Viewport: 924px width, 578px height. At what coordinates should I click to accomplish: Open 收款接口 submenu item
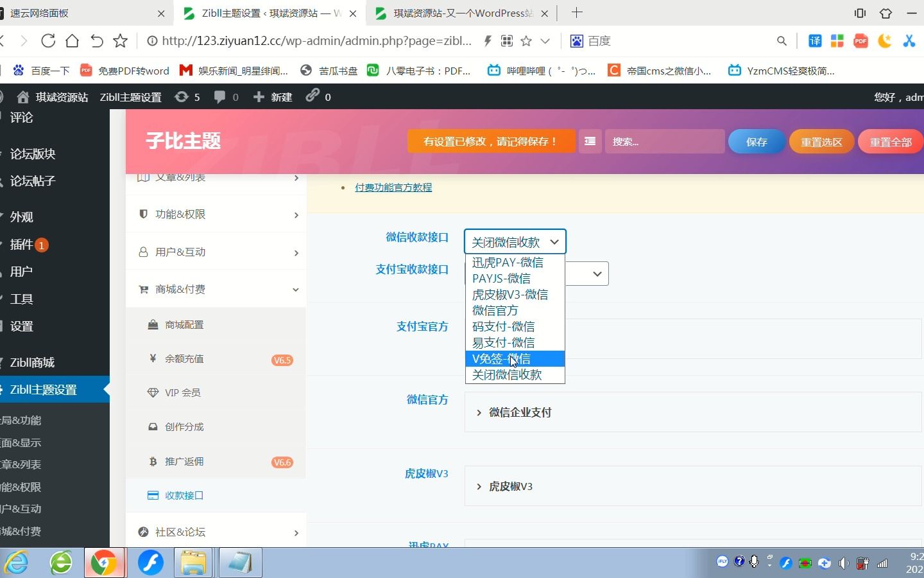click(216, 496)
